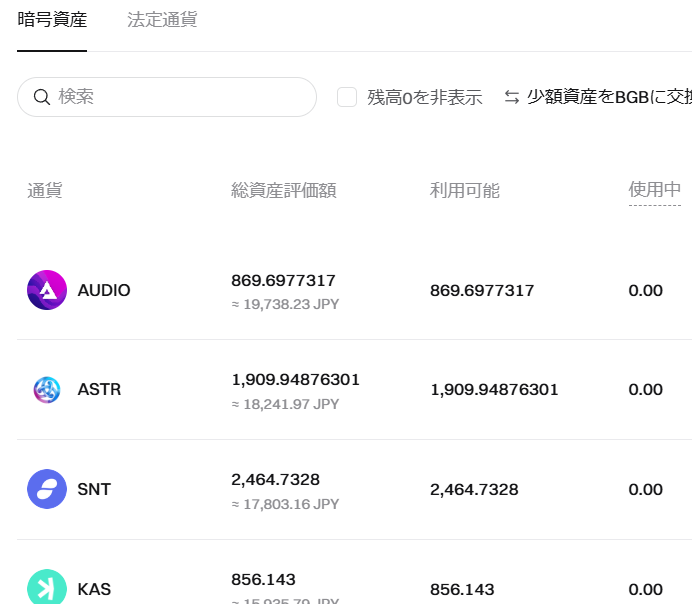
Task: Click the 通貨 column header
Action: click(45, 191)
